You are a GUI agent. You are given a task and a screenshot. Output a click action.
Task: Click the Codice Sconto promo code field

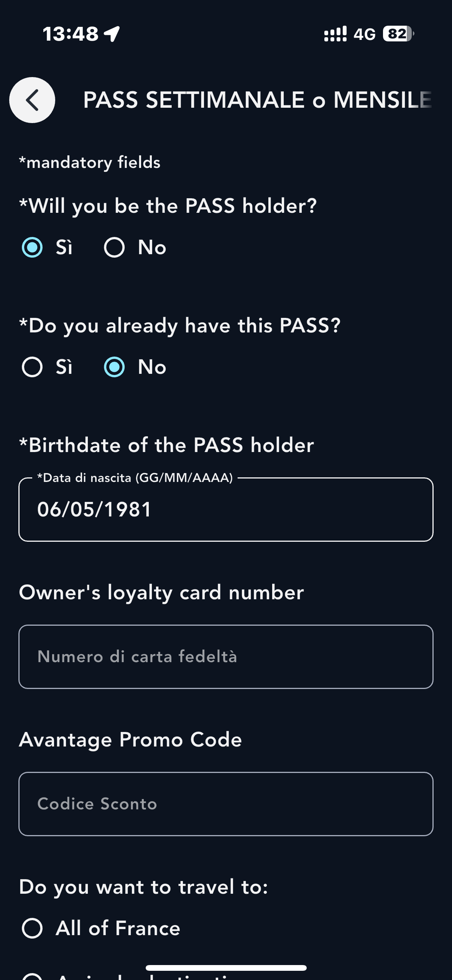pyautogui.click(x=226, y=804)
